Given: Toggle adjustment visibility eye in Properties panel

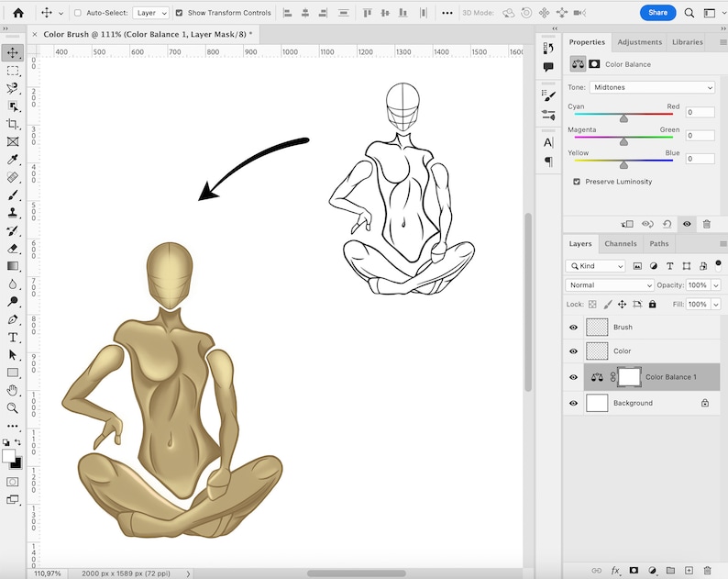Looking at the screenshot, I should click(x=687, y=224).
